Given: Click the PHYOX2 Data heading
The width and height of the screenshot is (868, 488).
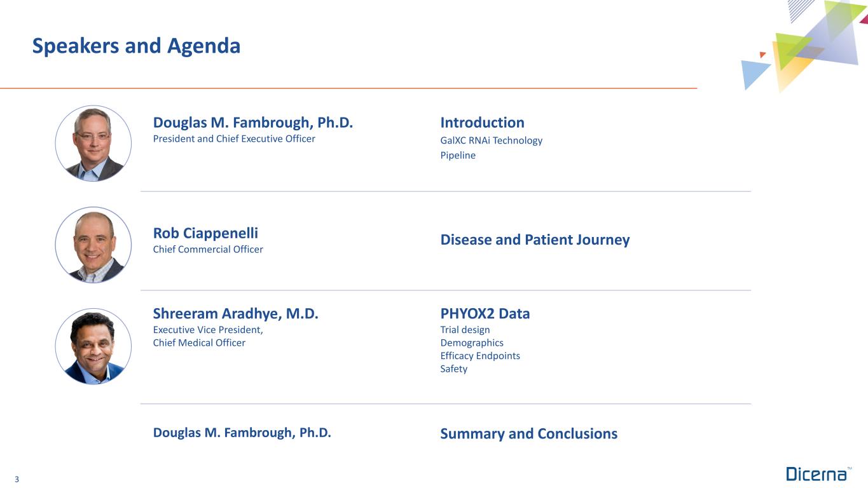Looking at the screenshot, I should (485, 314).
